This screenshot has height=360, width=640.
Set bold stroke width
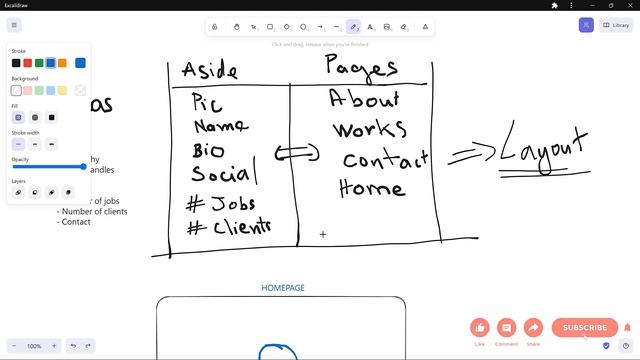pos(35,144)
